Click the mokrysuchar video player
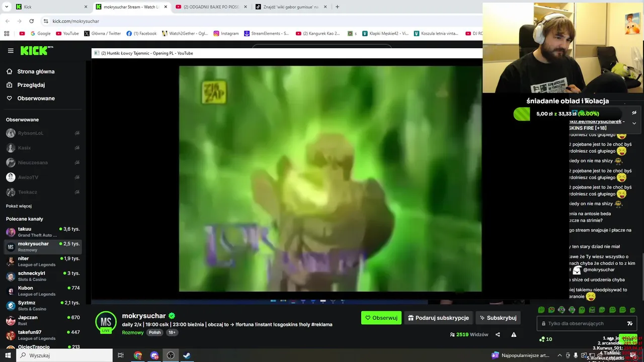Image resolution: width=644 pixels, height=362 pixels. click(330, 178)
